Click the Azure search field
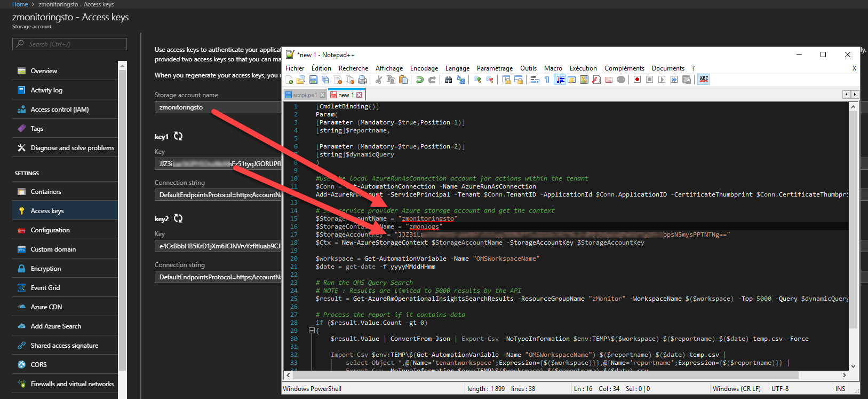The image size is (868, 399). point(69,44)
